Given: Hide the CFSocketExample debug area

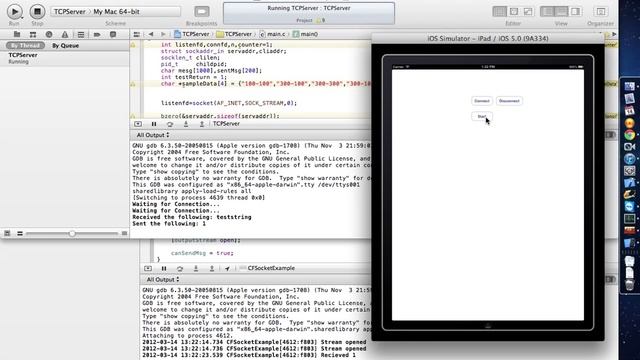Looking at the screenshot, I should click(148, 268).
